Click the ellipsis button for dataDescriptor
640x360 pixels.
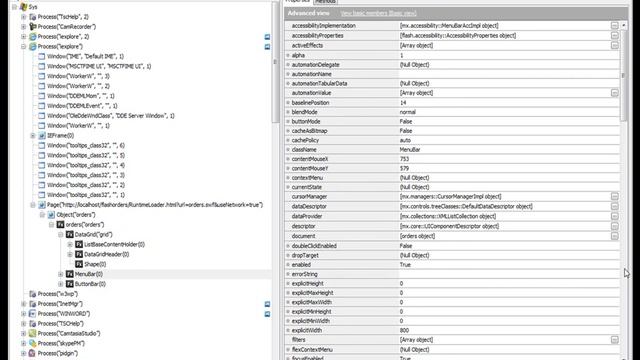coord(615,207)
